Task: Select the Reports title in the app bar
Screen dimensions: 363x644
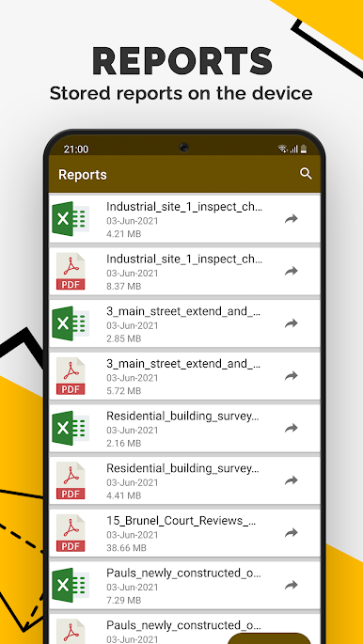Action: [x=83, y=175]
